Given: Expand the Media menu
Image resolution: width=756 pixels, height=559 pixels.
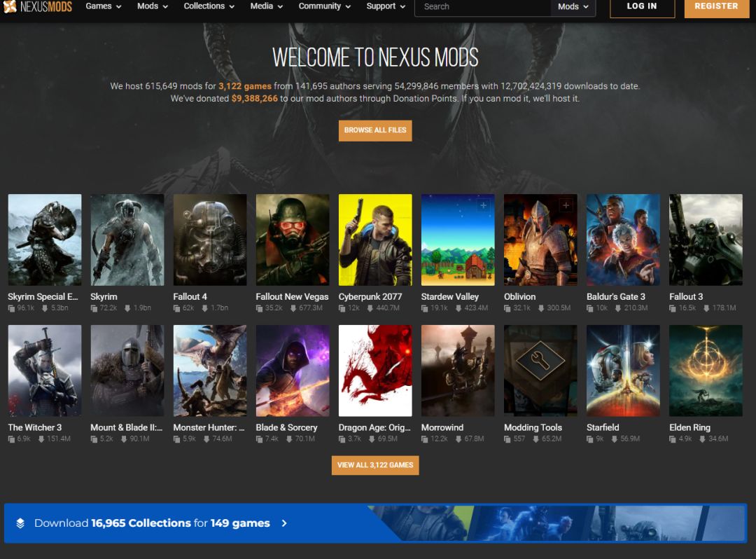Looking at the screenshot, I should pyautogui.click(x=266, y=6).
